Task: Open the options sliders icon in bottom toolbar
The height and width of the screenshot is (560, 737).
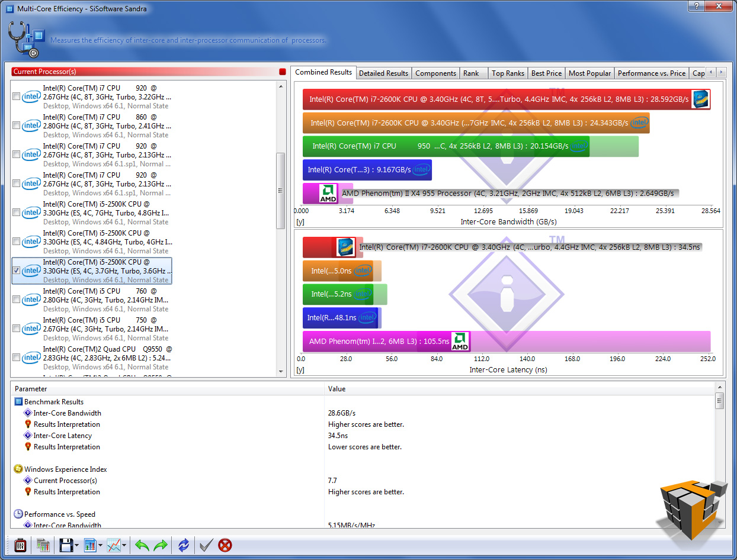Action: point(20,545)
